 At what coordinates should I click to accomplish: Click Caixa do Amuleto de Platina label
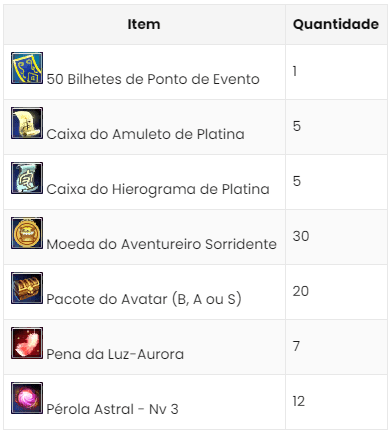[145, 134]
